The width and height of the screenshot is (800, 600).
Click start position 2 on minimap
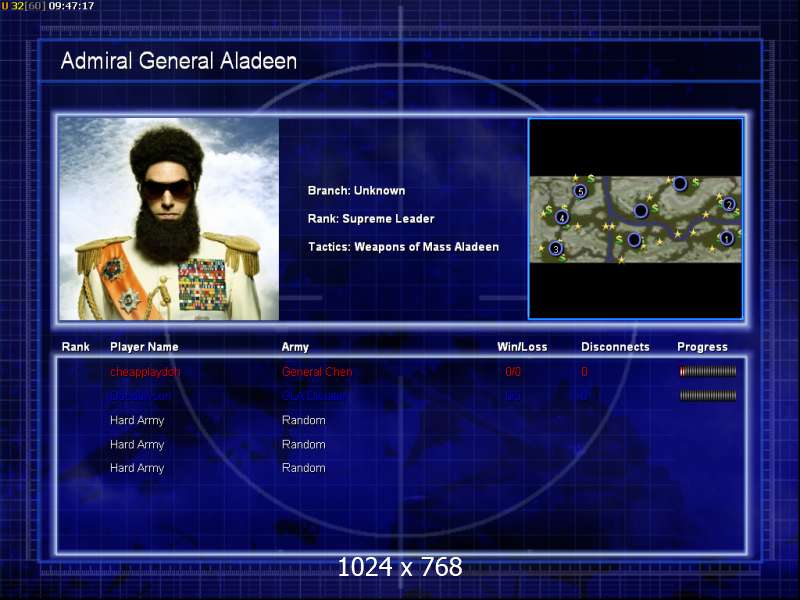click(729, 205)
